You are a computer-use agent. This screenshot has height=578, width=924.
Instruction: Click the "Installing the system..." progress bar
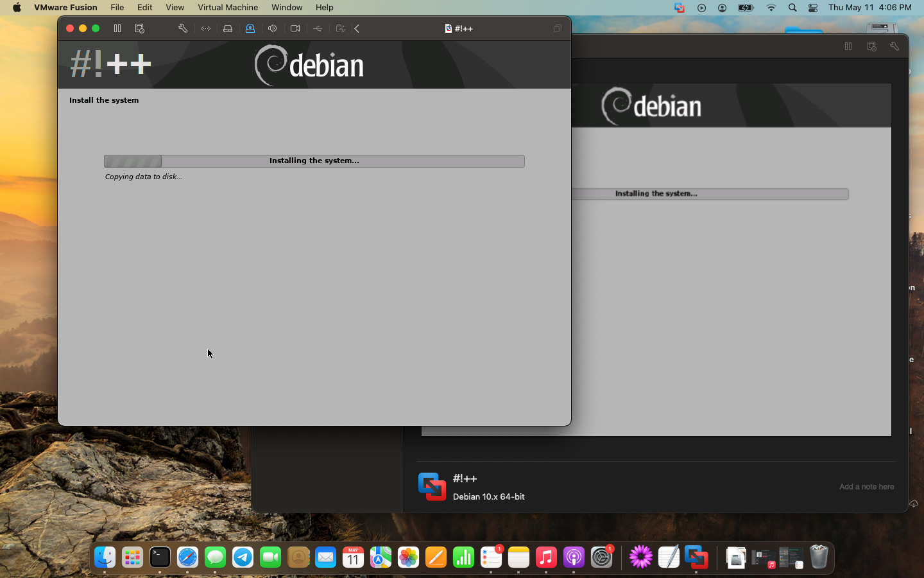point(314,161)
